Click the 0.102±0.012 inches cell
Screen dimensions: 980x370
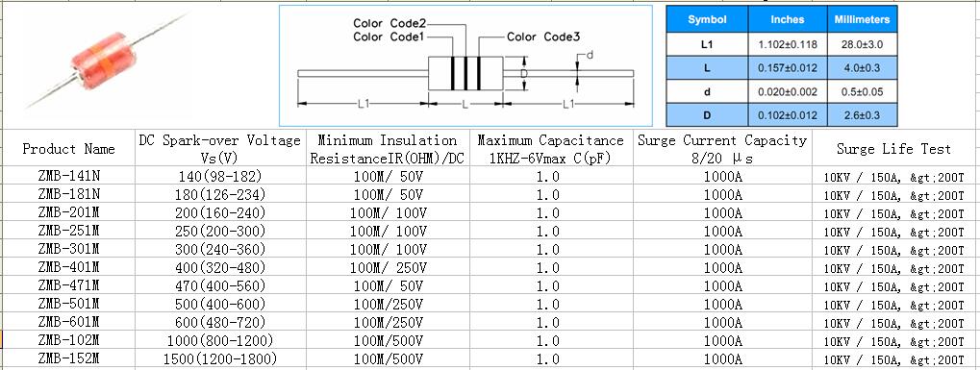pyautogui.click(x=788, y=115)
